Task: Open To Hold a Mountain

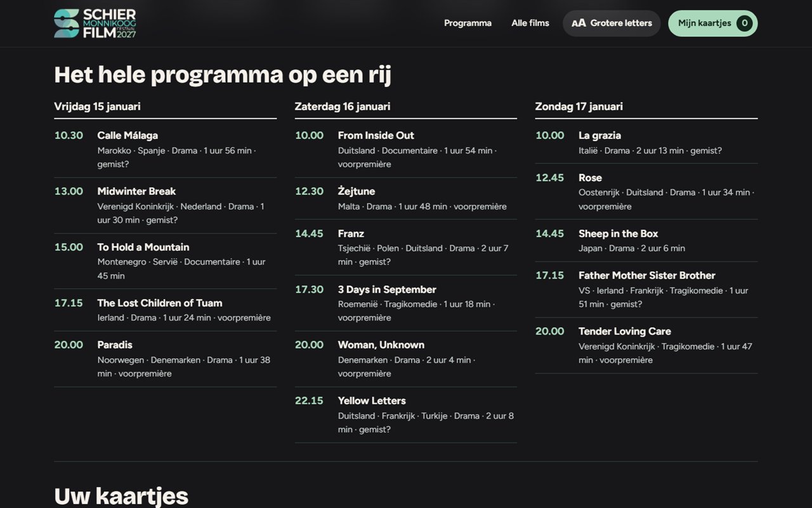Action: click(x=143, y=247)
